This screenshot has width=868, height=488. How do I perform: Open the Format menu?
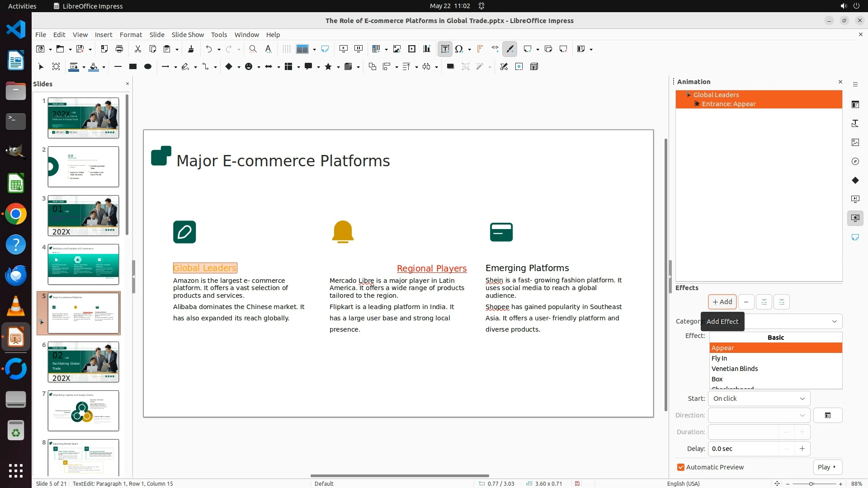point(131,34)
